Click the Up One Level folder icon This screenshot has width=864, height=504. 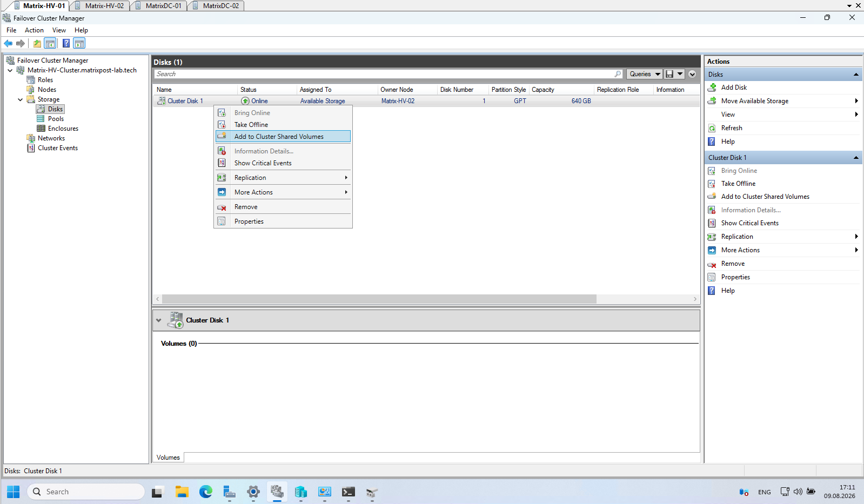(x=37, y=43)
